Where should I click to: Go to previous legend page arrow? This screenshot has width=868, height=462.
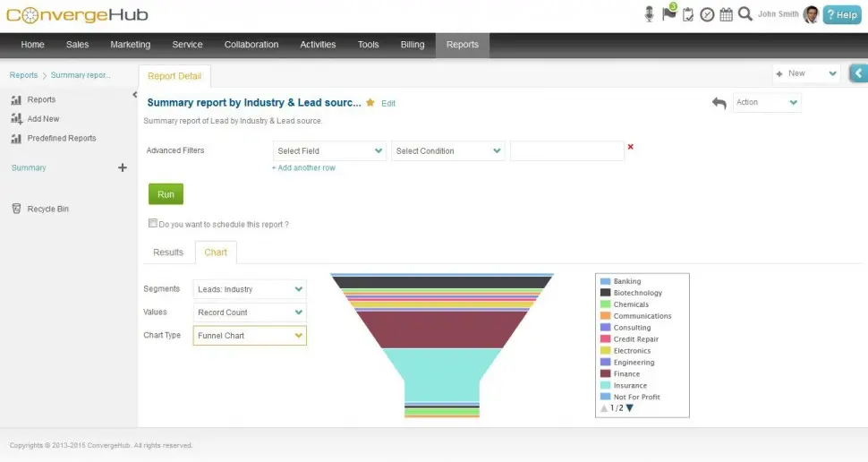(x=604, y=408)
